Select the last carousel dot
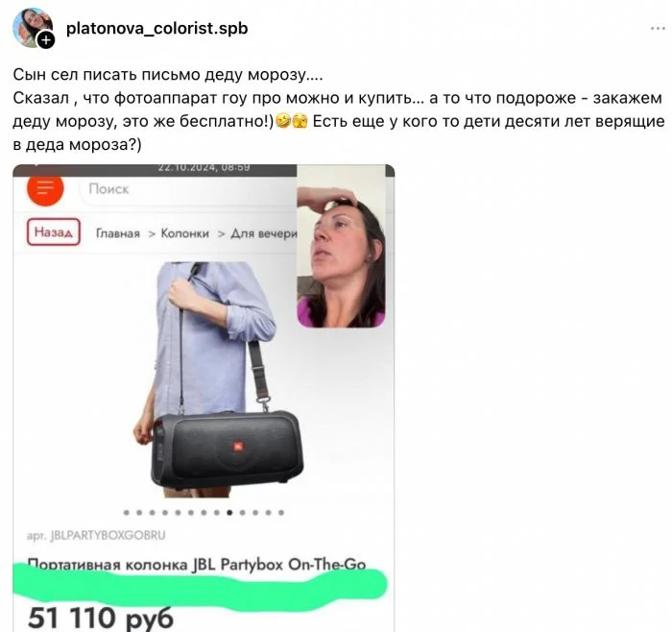 [281, 512]
